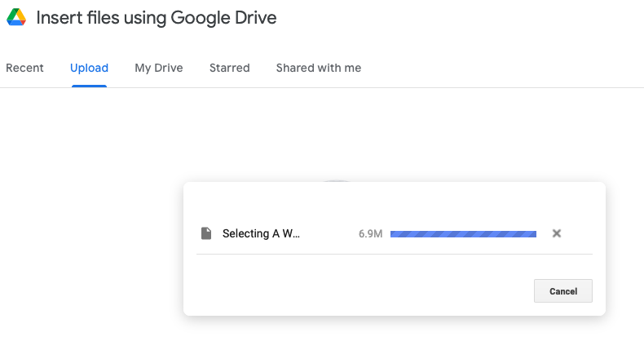
Task: Select the Upload tab
Action: pos(89,69)
